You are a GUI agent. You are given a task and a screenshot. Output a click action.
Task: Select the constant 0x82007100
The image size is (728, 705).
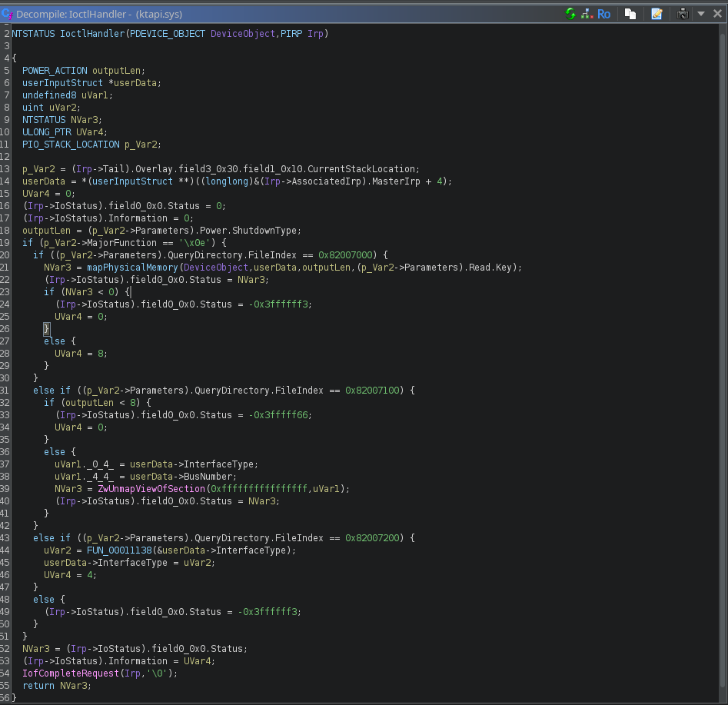(x=372, y=390)
